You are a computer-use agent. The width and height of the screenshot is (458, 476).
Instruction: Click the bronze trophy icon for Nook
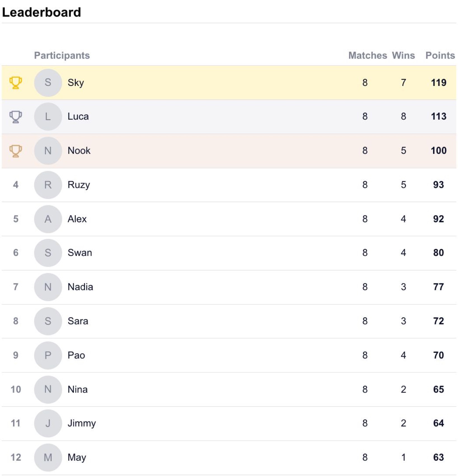[x=16, y=151]
